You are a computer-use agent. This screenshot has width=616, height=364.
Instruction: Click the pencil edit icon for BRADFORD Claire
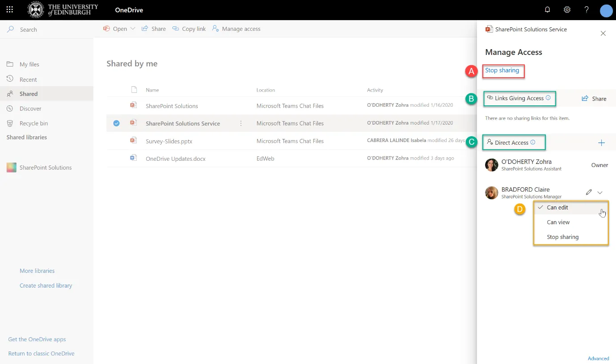pyautogui.click(x=589, y=192)
